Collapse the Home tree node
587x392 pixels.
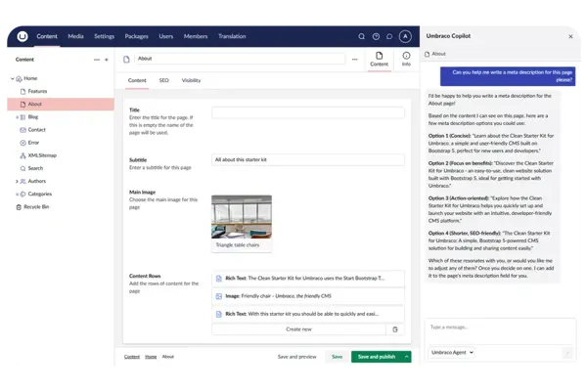(x=13, y=78)
